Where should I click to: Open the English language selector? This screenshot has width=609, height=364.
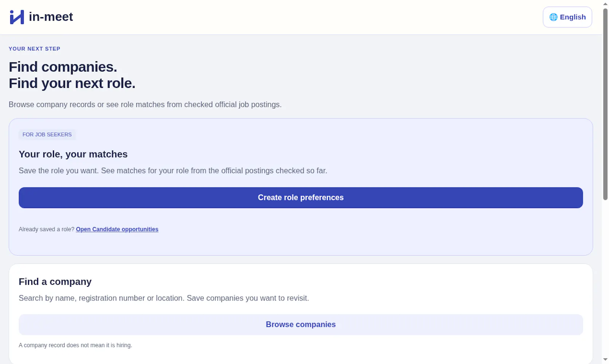(x=567, y=17)
